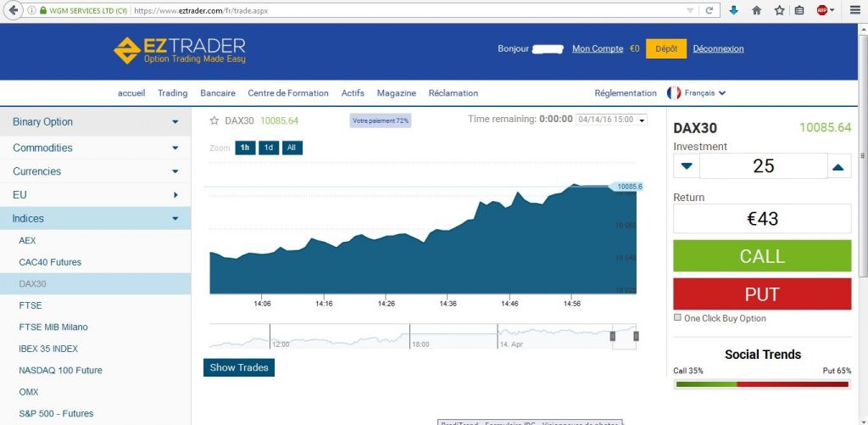Set chart zoom to 1d

[x=269, y=148]
